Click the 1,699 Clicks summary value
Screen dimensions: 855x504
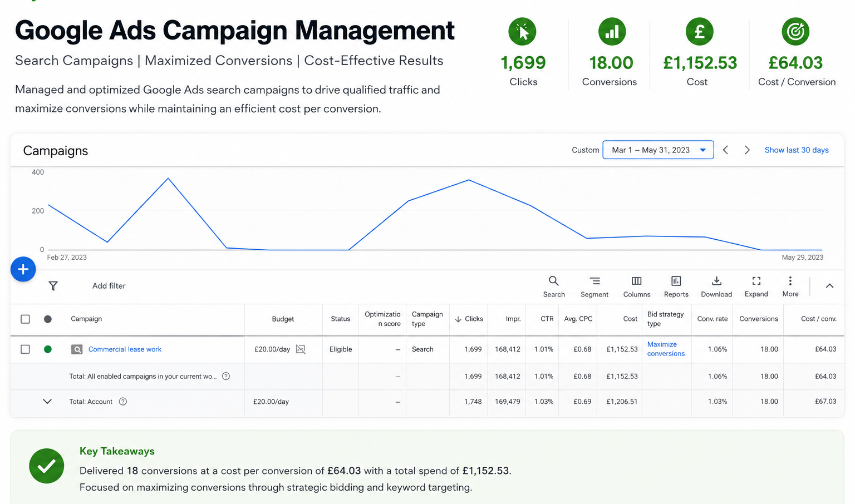point(523,63)
